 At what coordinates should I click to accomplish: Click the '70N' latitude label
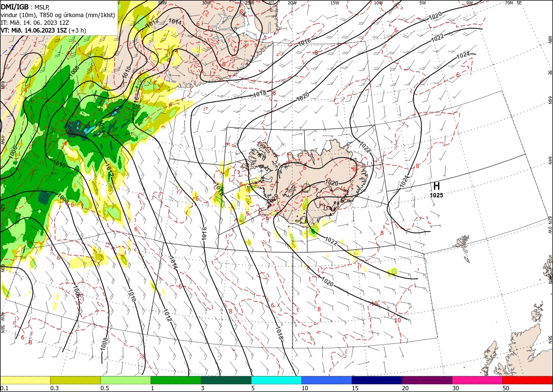[509, 2]
